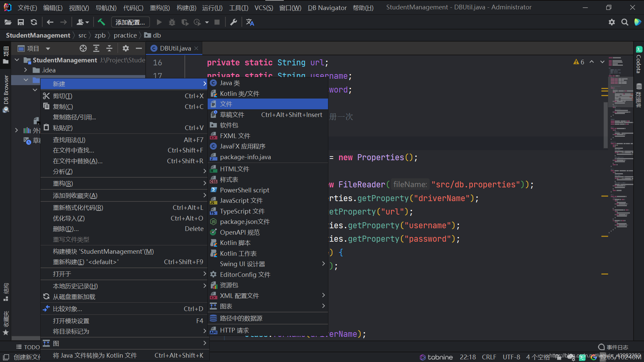Open Settings gear in top-right toolbar

pyautogui.click(x=612, y=22)
